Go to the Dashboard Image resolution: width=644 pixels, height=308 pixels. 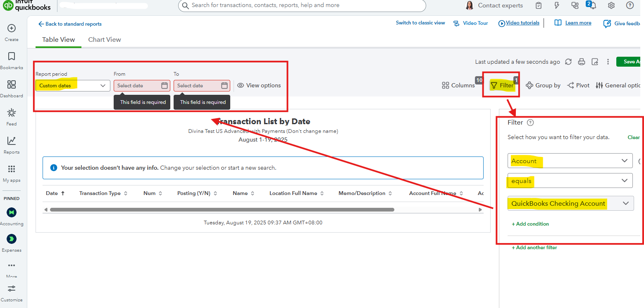pos(12,89)
